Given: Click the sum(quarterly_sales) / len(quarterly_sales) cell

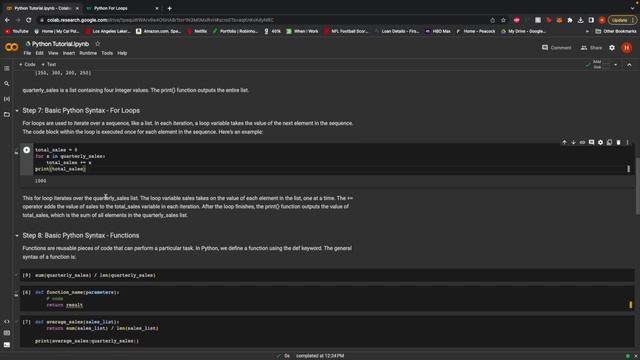Looking at the screenshot, I should click(x=327, y=276).
